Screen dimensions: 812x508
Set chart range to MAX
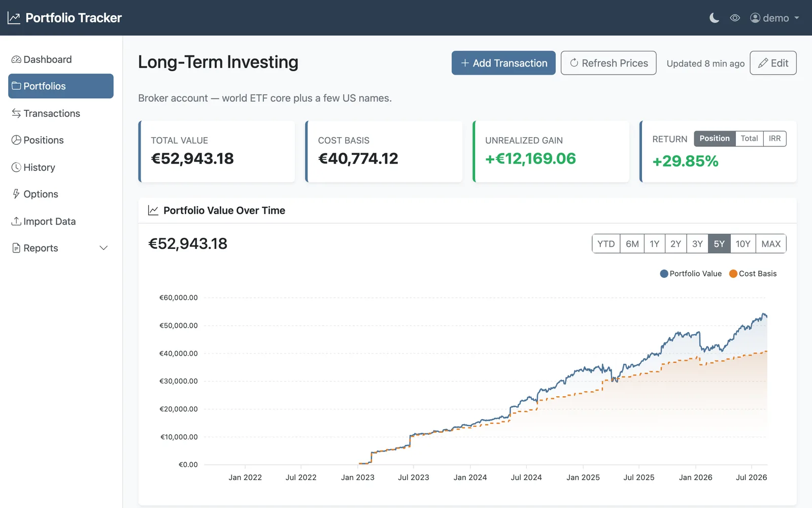coord(771,244)
